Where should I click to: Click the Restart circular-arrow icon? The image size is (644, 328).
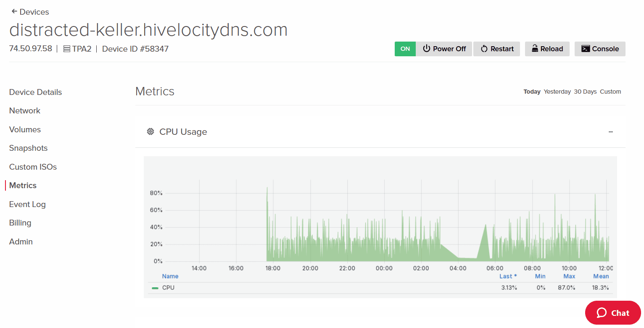click(x=485, y=49)
